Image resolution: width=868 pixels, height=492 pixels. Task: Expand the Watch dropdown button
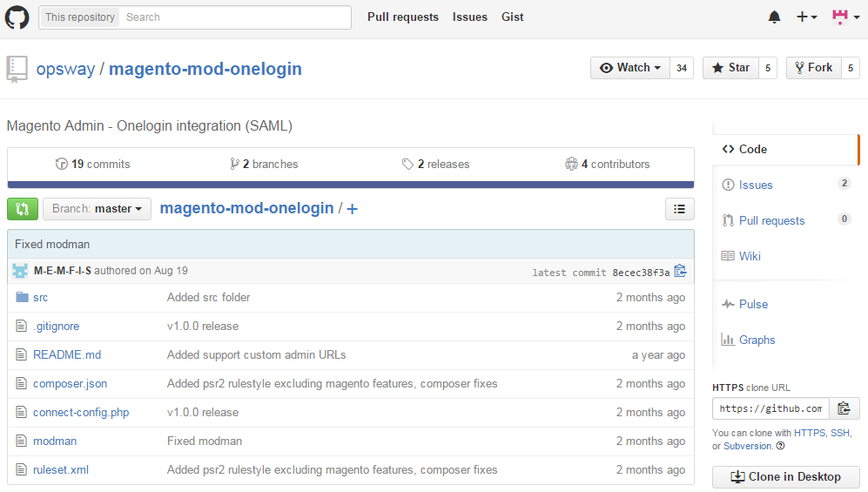[x=630, y=68]
